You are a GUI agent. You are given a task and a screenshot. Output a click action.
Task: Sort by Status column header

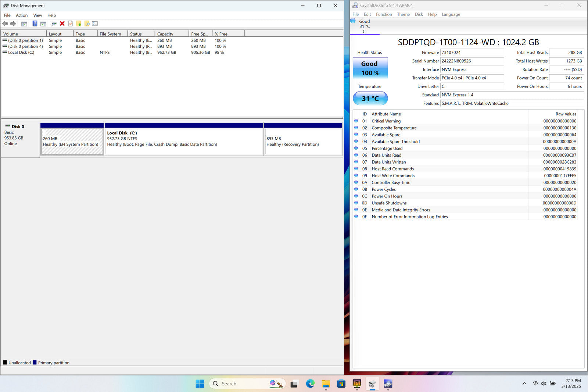tap(141, 34)
